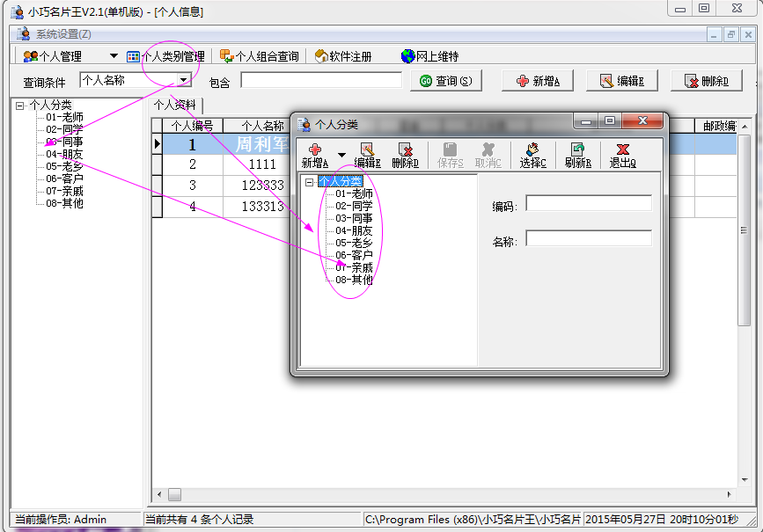Select 03-同事 in dialog tree
The image size is (763, 532).
354,218
